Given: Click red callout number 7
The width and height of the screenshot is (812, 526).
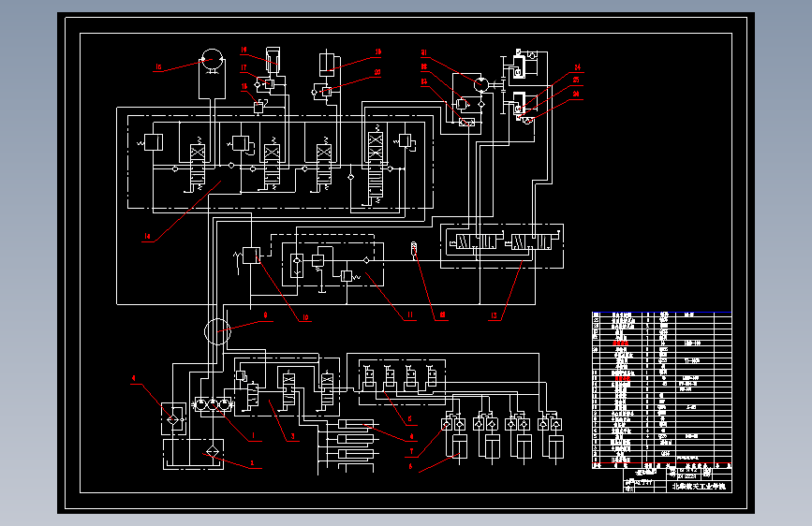Looking at the screenshot, I should [x=412, y=451].
